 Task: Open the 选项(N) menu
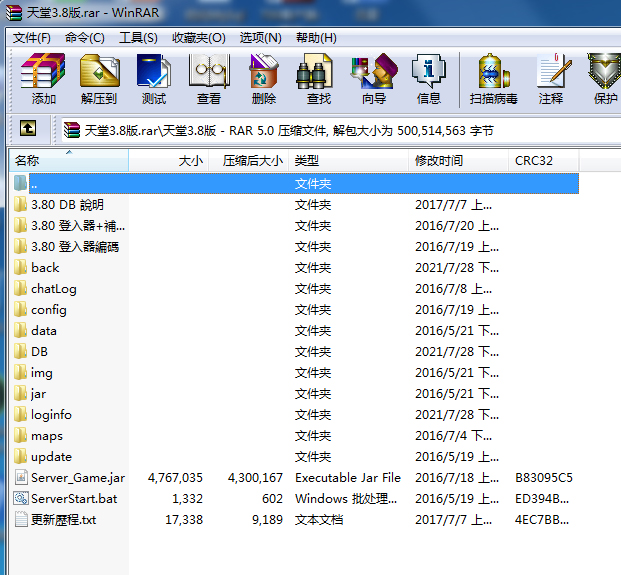tap(261, 38)
